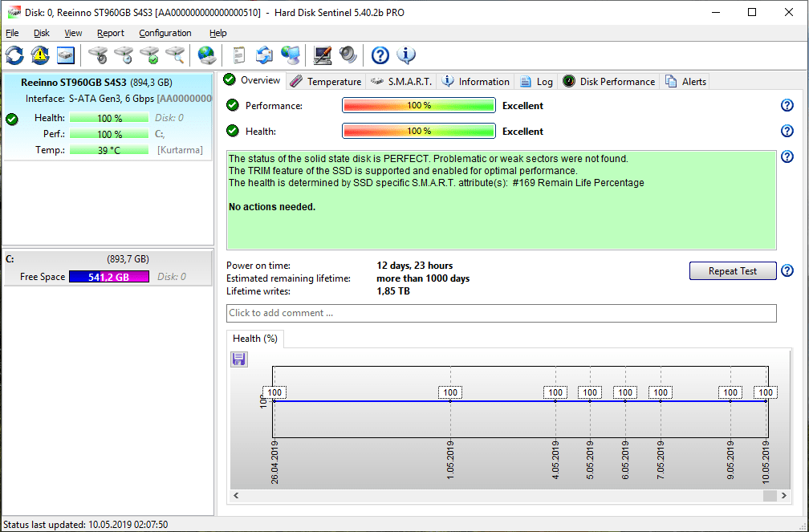Click the '12 days, 23 hours' value
Viewport: 809px width, 532px height.
pyautogui.click(x=415, y=266)
